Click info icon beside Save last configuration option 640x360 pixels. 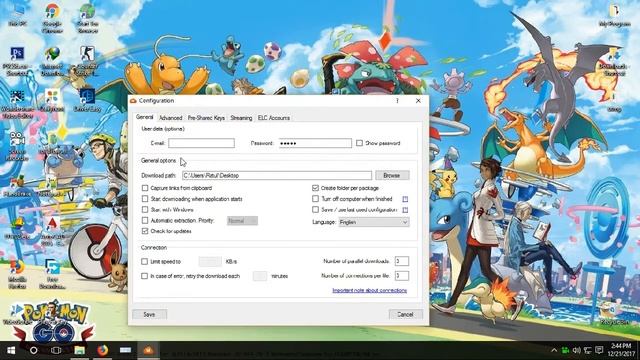[x=405, y=210]
